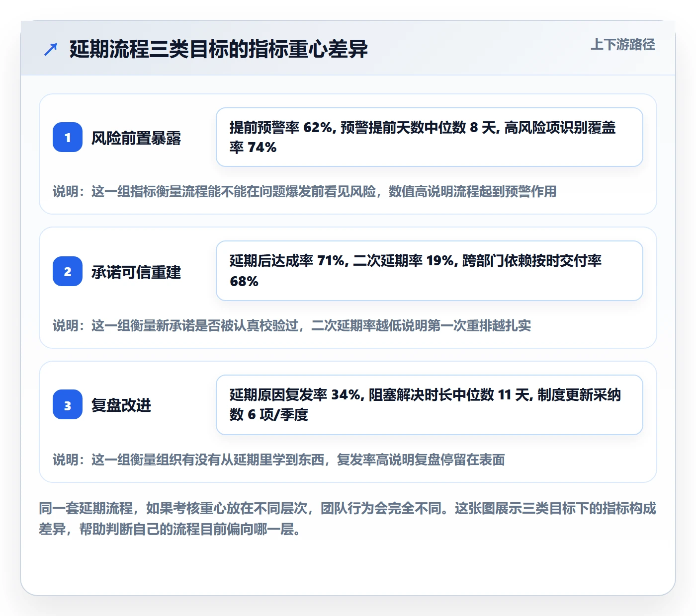Click the 复盘改进 heading
Image resolution: width=696 pixels, height=616 pixels.
coord(121,405)
